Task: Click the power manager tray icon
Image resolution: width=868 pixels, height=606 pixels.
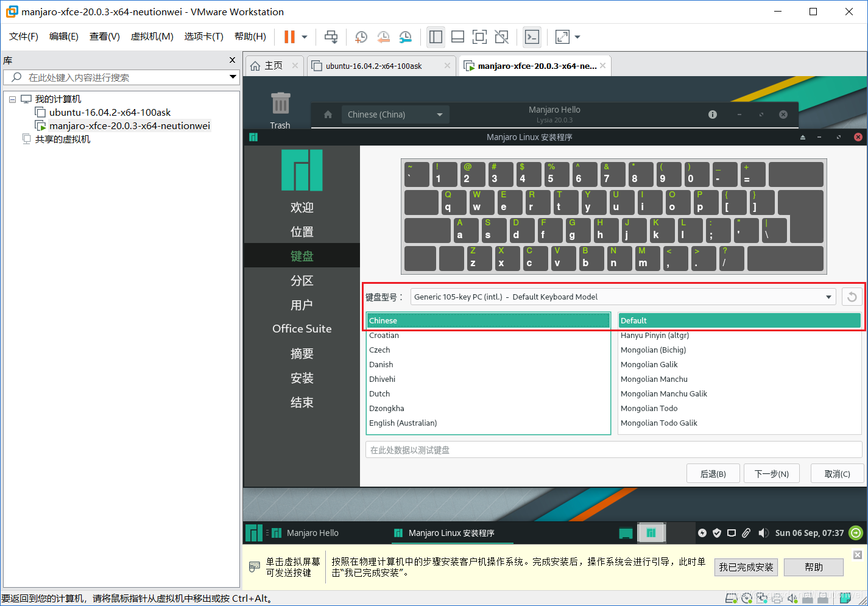Action: [x=702, y=533]
